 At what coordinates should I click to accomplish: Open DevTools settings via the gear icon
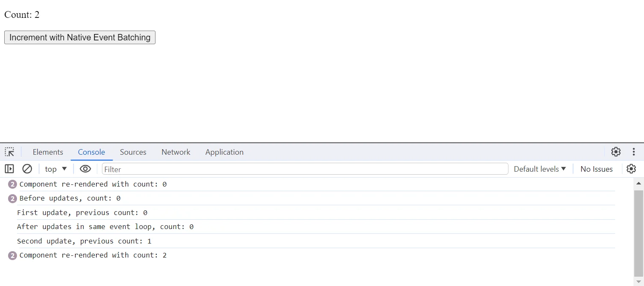[616, 152]
